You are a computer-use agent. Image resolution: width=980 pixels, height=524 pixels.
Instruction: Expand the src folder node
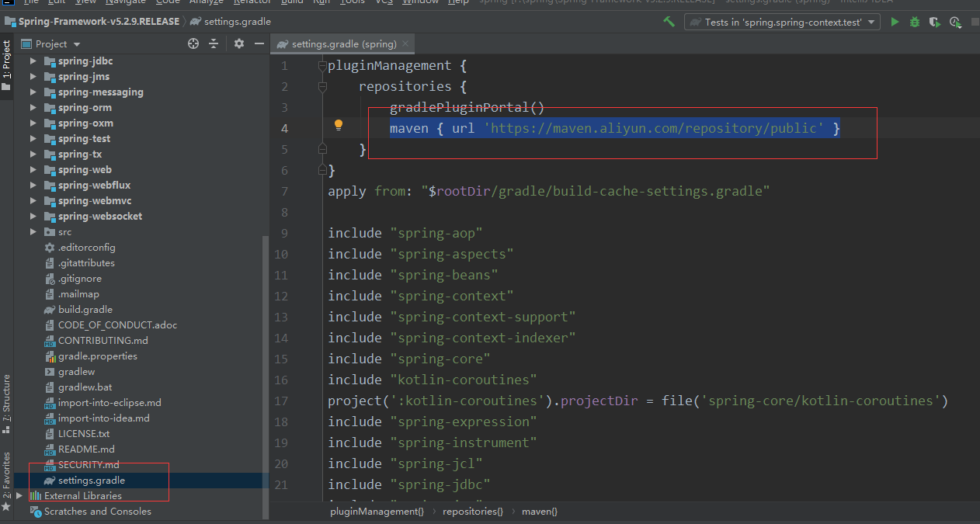[x=33, y=231]
